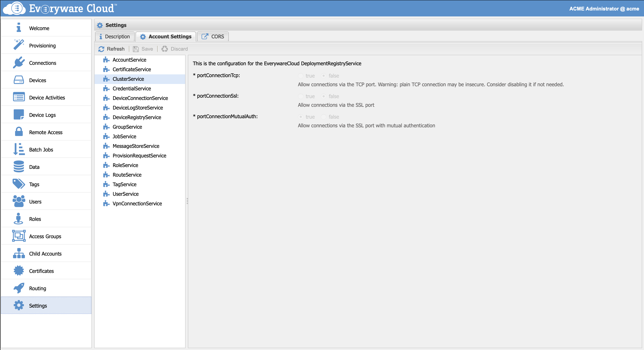644x350 pixels.
Task: Select false for portConnectionSsl
Action: 324,96
